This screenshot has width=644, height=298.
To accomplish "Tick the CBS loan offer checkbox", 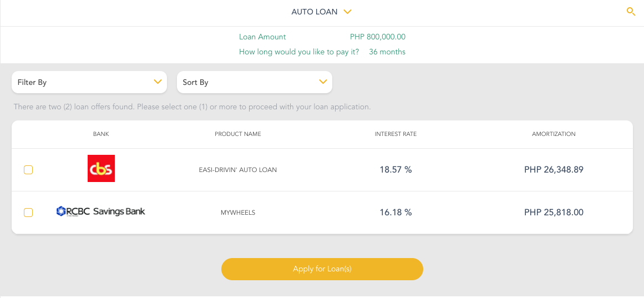I will (x=28, y=170).
